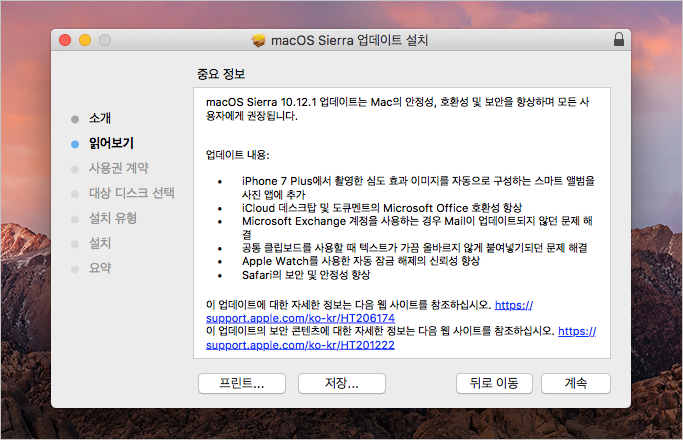
Task: Click the 프린트... button
Action: point(242,383)
